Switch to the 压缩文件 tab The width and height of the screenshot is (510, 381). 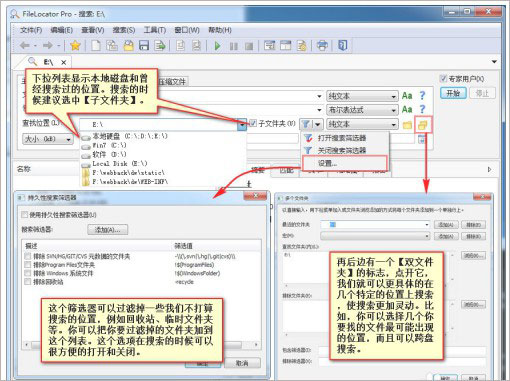coord(172,82)
